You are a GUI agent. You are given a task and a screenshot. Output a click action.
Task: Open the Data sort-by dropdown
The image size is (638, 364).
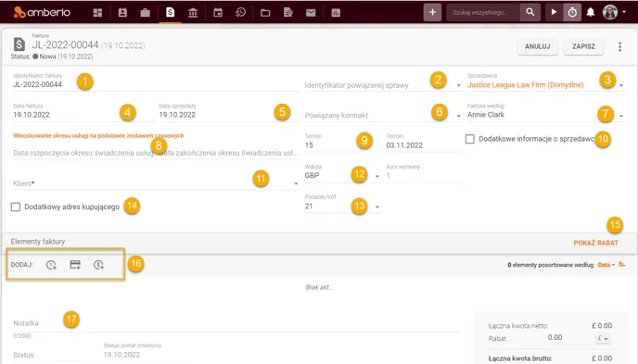606,265
